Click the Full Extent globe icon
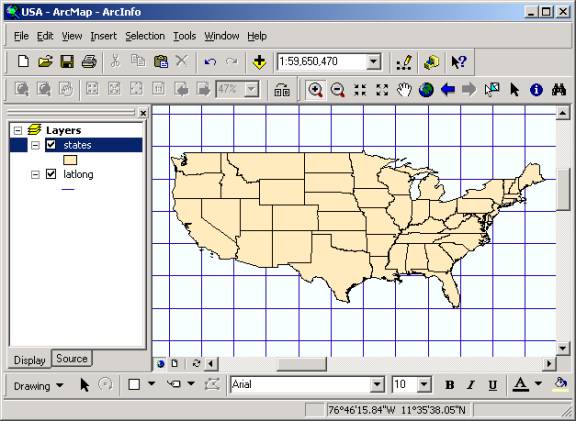Viewport: 576px width, 421px height. [x=426, y=89]
